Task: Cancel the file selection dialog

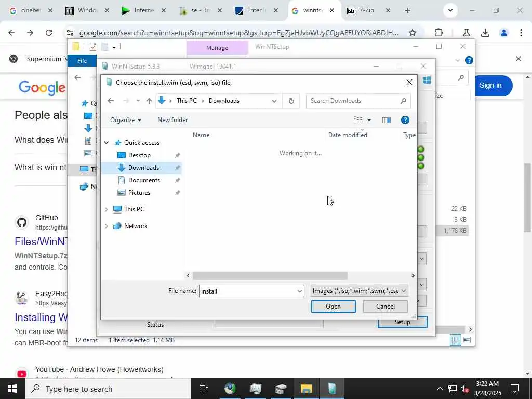Action: (x=385, y=307)
